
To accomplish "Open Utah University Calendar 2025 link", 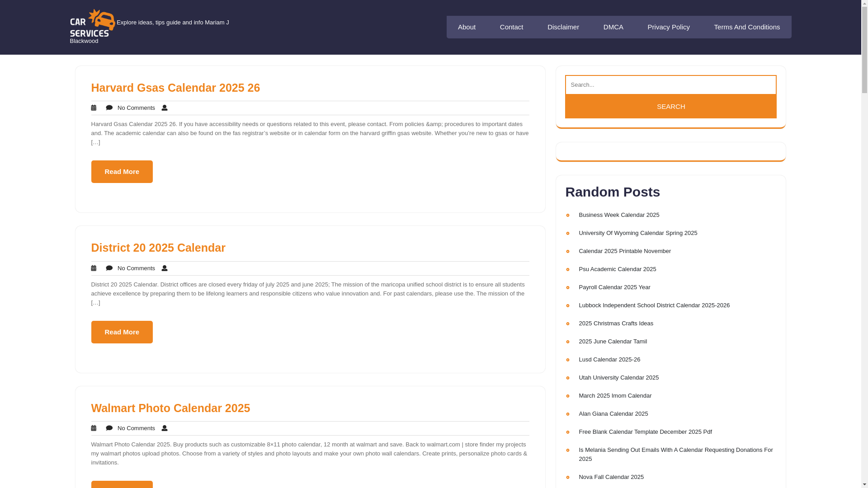I will pos(618,378).
